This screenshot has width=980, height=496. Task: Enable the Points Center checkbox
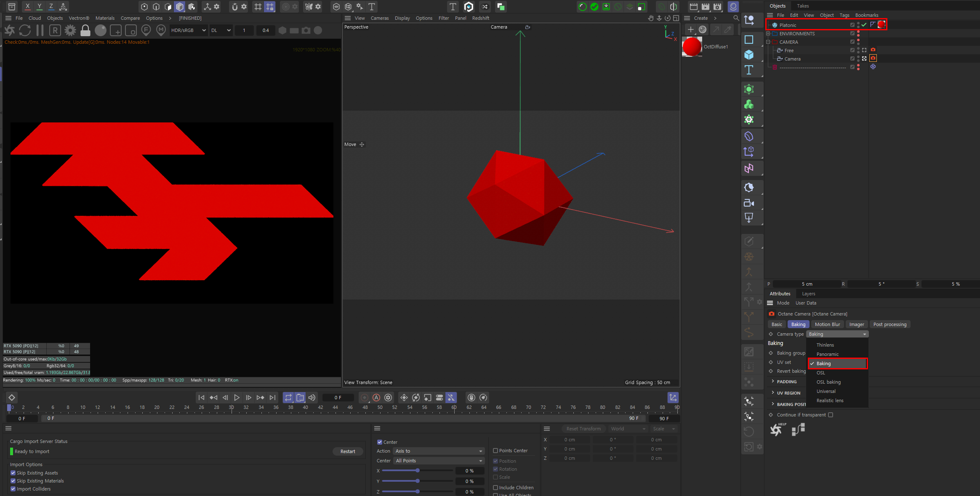495,451
